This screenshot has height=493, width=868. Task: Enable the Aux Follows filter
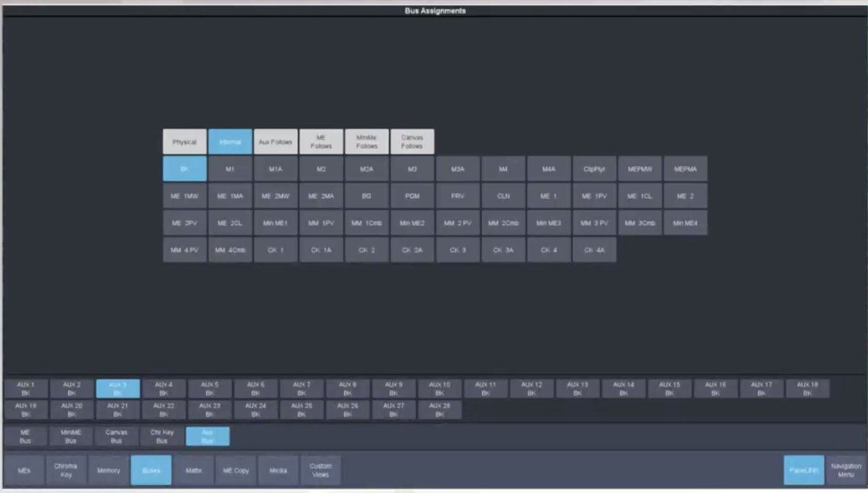point(275,141)
